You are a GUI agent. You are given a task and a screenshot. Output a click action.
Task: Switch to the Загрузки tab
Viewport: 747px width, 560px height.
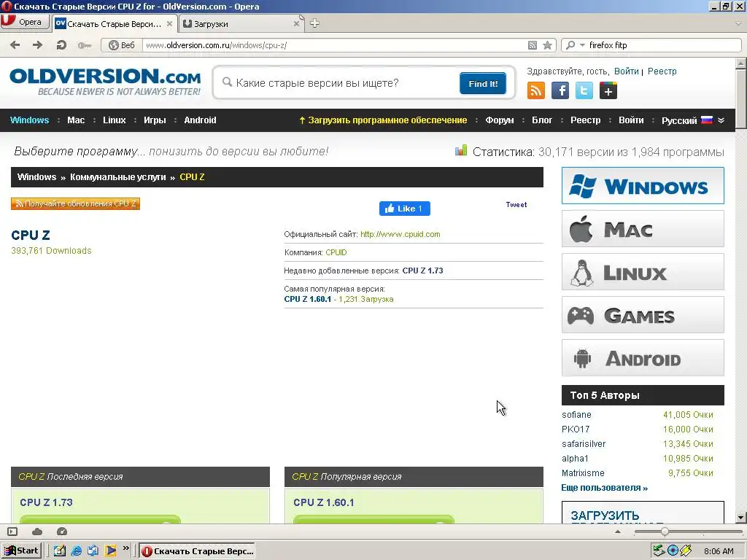tap(241, 24)
